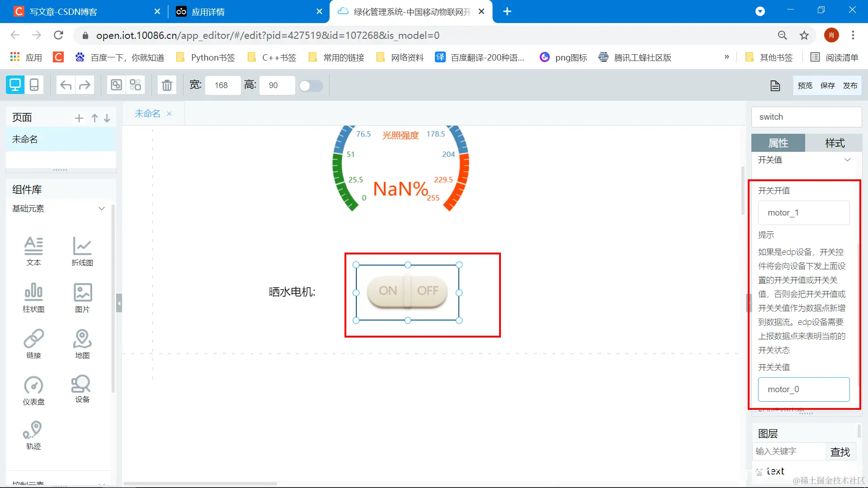Switch to the 样式 tab

pos(834,143)
